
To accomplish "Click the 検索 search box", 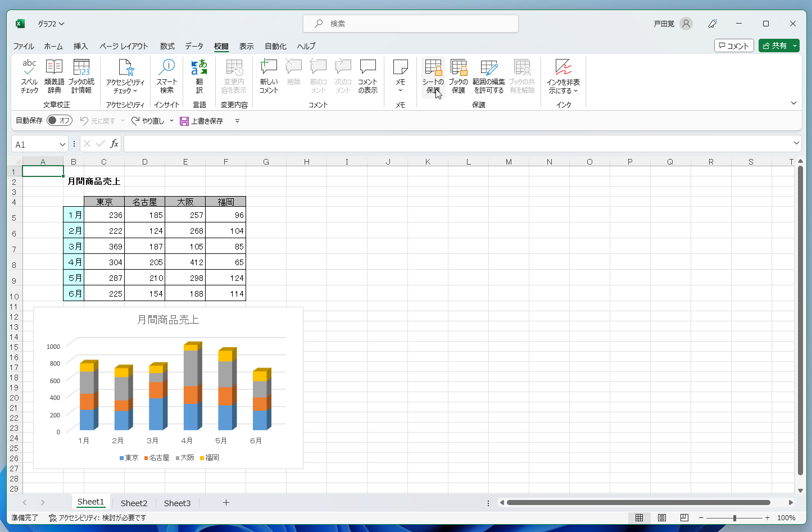I will tap(411, 24).
